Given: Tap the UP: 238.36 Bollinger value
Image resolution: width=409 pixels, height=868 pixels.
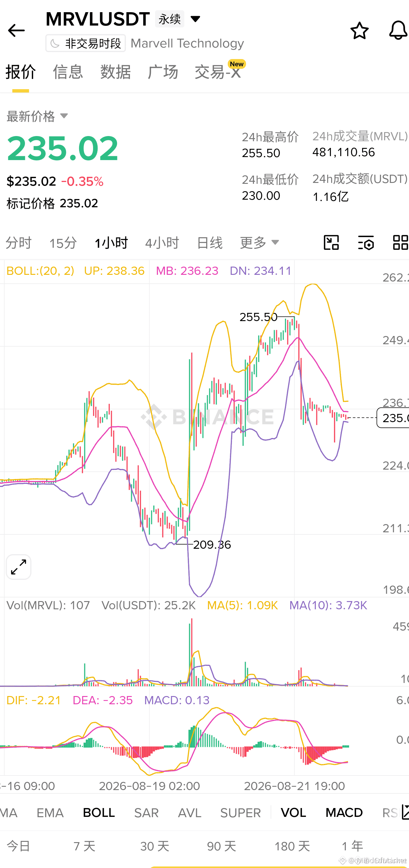Looking at the screenshot, I should pos(114,271).
